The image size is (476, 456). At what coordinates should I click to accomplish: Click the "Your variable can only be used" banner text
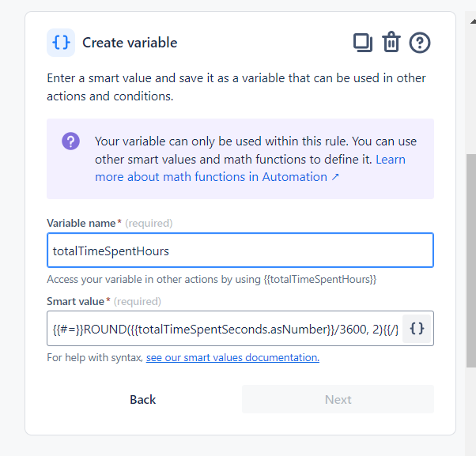point(255,141)
